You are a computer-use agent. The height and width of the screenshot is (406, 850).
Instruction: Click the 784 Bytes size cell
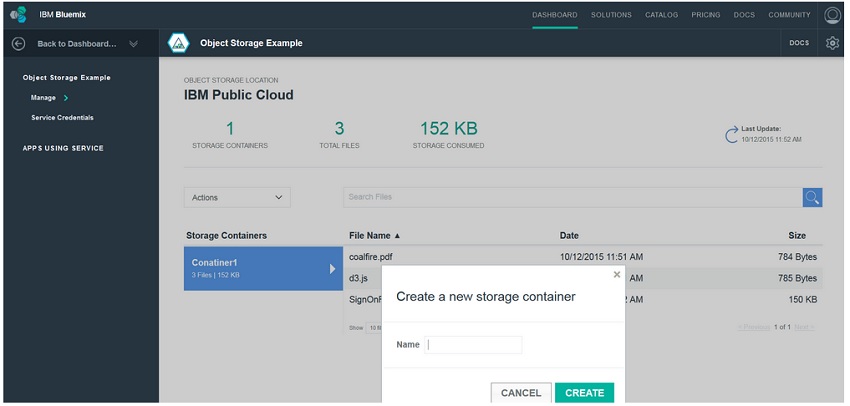tap(797, 257)
